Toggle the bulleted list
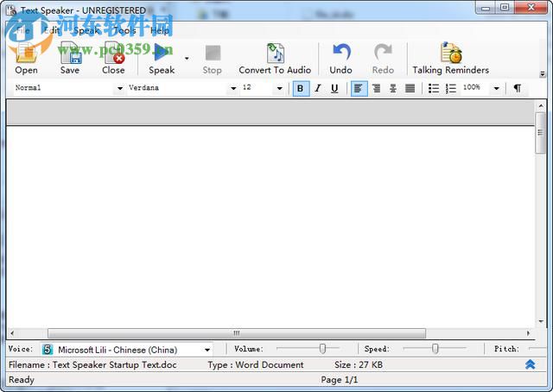553x392 pixels. tap(434, 88)
